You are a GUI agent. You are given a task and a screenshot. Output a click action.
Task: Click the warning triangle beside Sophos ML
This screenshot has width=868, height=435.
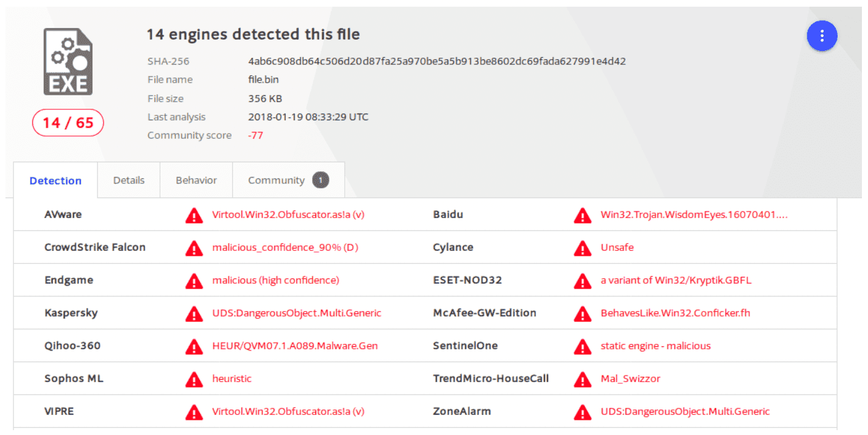point(194,379)
